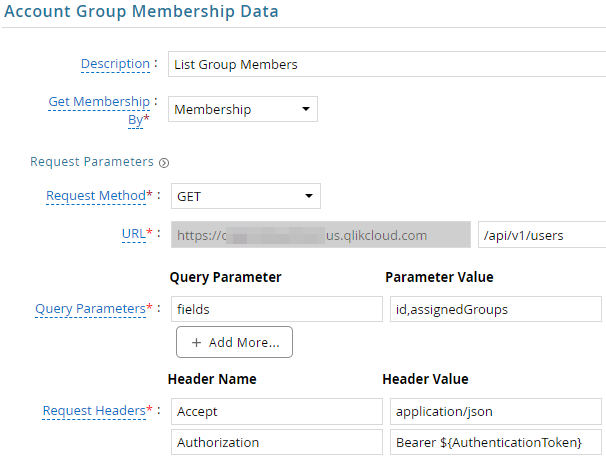Edit the Description field List Group Members
Image resolution: width=606 pixels, height=457 pixels.
[387, 64]
